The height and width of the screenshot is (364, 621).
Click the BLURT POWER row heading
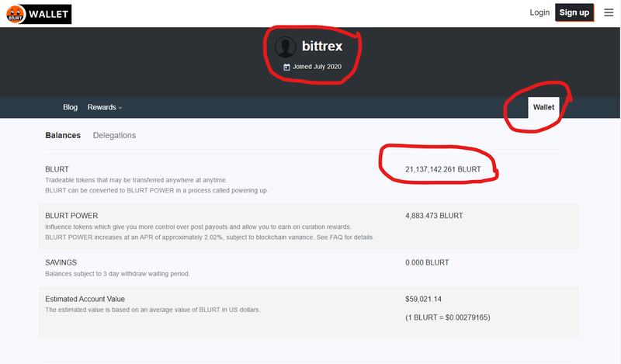71,216
